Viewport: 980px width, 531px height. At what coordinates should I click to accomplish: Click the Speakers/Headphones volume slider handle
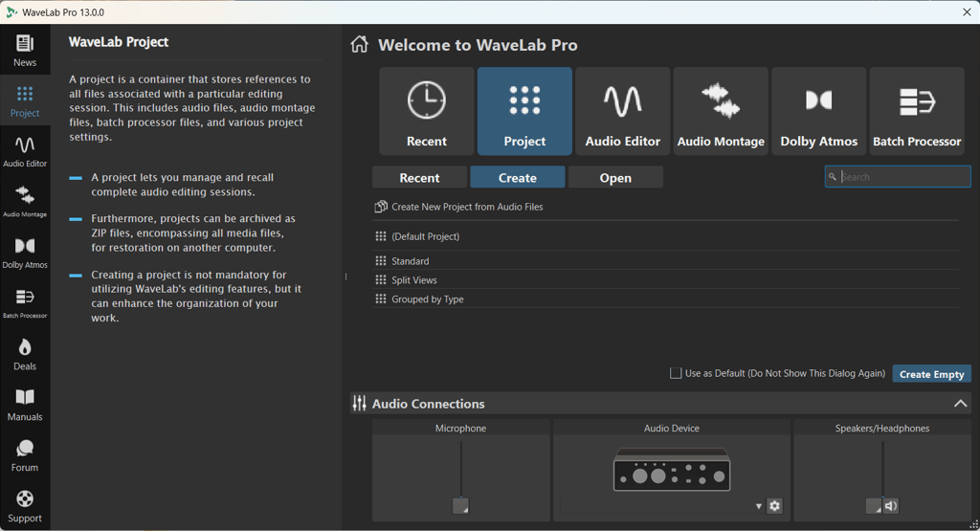pyautogui.click(x=874, y=506)
